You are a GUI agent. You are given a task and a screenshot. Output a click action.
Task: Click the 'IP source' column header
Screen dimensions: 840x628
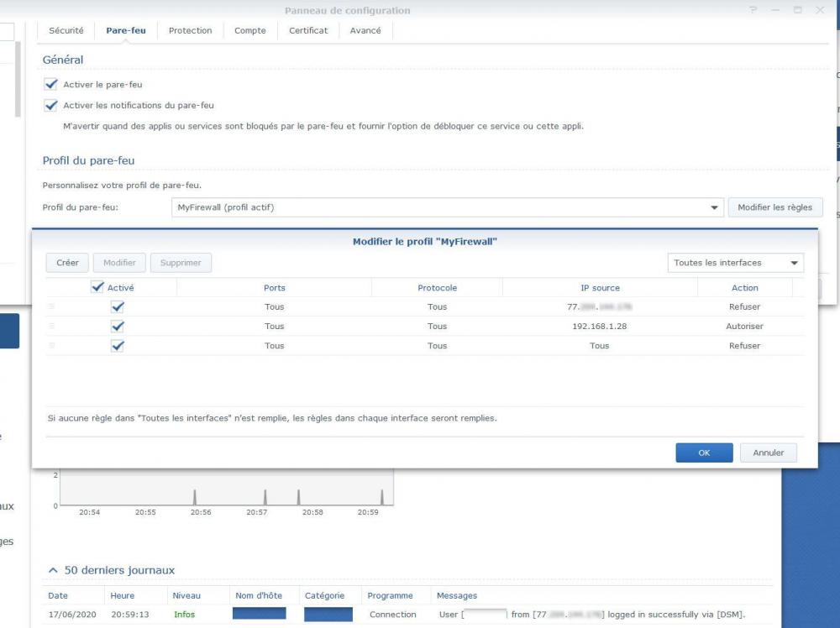[600, 287]
